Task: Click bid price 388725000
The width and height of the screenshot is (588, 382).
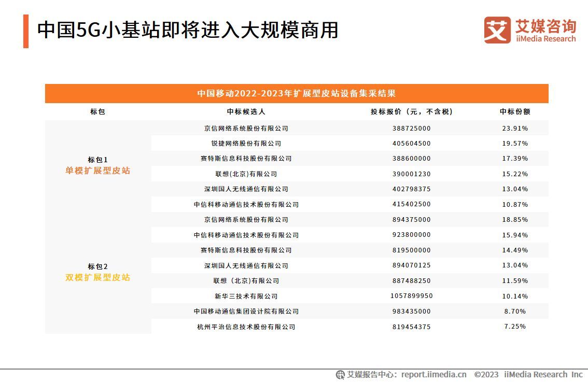Action: (x=412, y=128)
